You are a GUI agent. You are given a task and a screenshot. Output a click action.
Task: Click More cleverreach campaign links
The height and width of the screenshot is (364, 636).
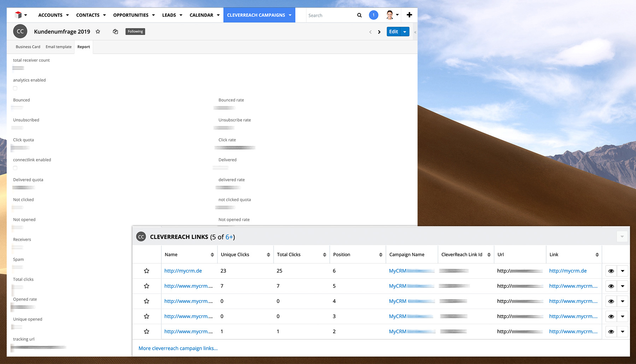[x=178, y=348]
